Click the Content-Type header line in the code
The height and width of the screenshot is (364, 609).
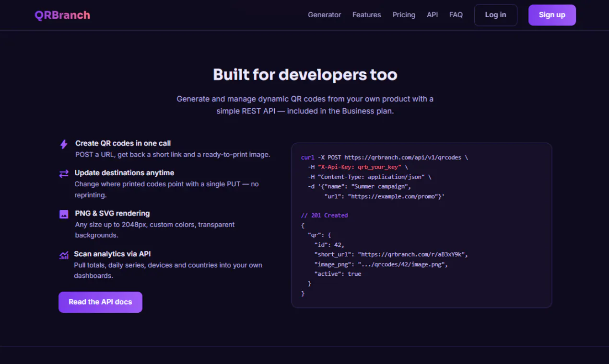(x=369, y=177)
